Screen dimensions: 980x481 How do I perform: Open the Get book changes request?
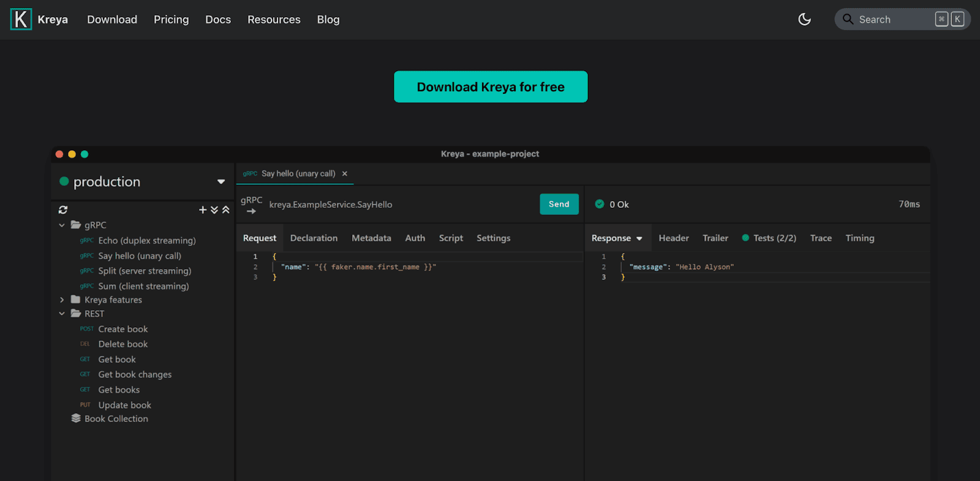tap(135, 374)
